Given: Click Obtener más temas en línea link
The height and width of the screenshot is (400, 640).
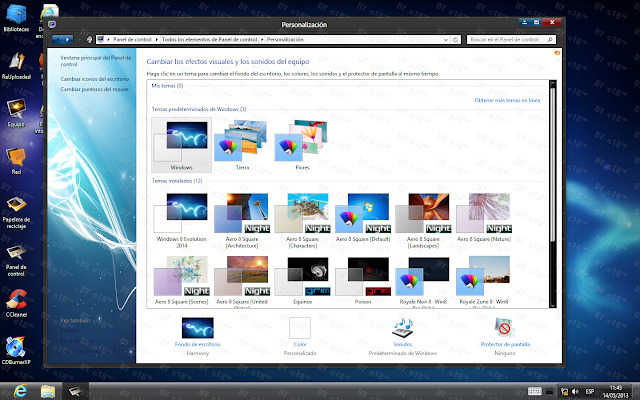Looking at the screenshot, I should click(507, 100).
